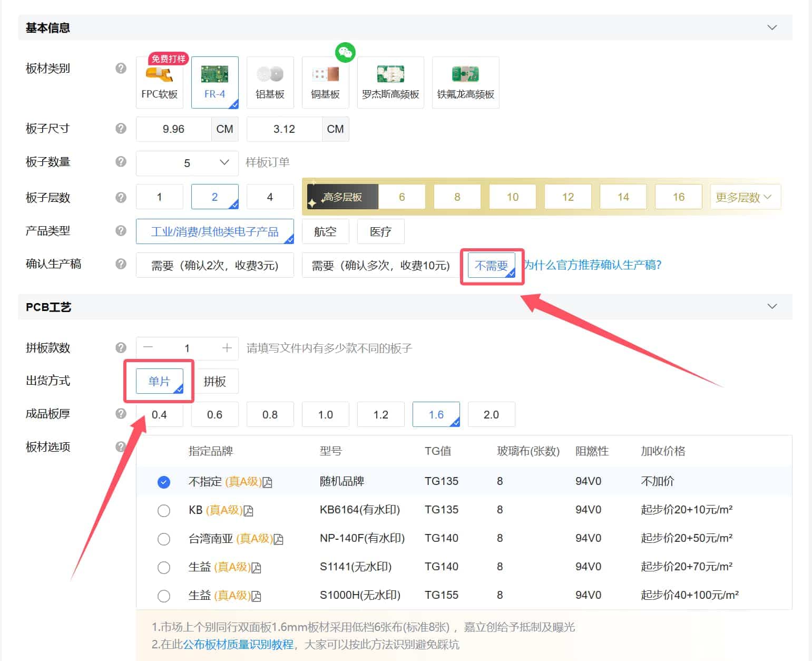Open link 为什么官方推荐确认生产稿

point(592,265)
